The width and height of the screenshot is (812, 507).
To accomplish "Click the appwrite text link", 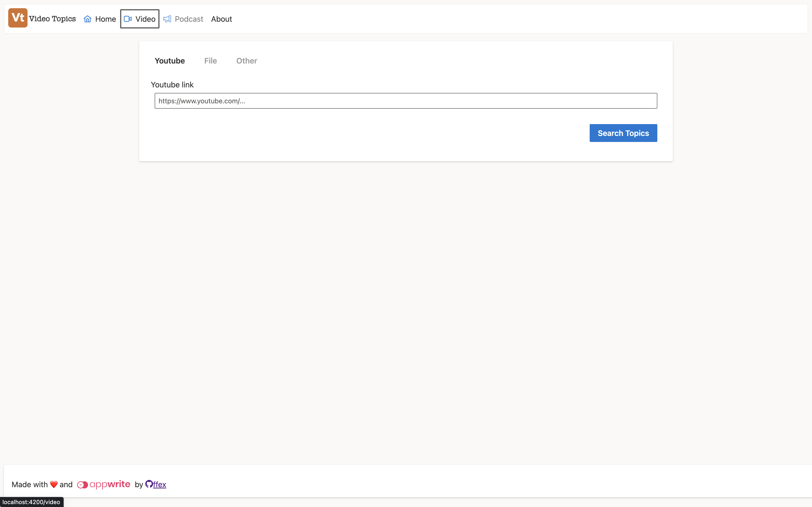I will [110, 484].
